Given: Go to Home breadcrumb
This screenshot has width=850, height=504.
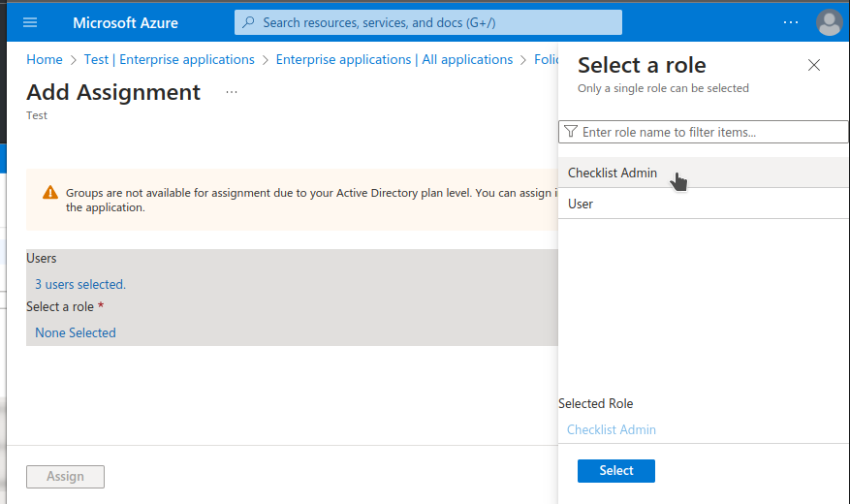Looking at the screenshot, I should [x=45, y=60].
